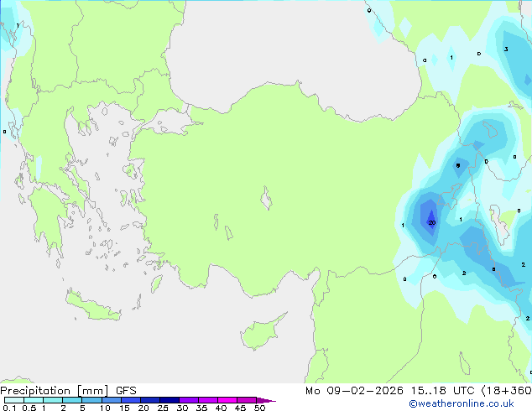Click the '25' legend scale label
Viewport: 532px width, 411px height.
tap(163, 408)
